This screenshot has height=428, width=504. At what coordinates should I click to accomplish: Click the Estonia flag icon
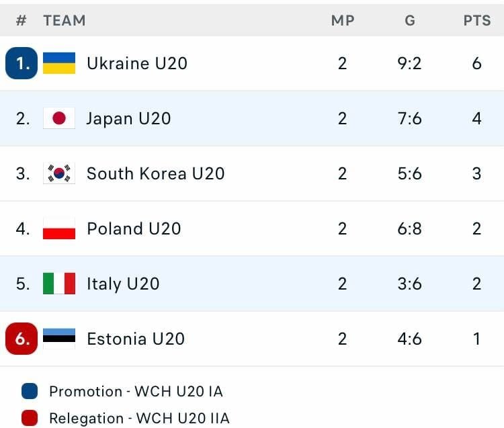[59, 339]
